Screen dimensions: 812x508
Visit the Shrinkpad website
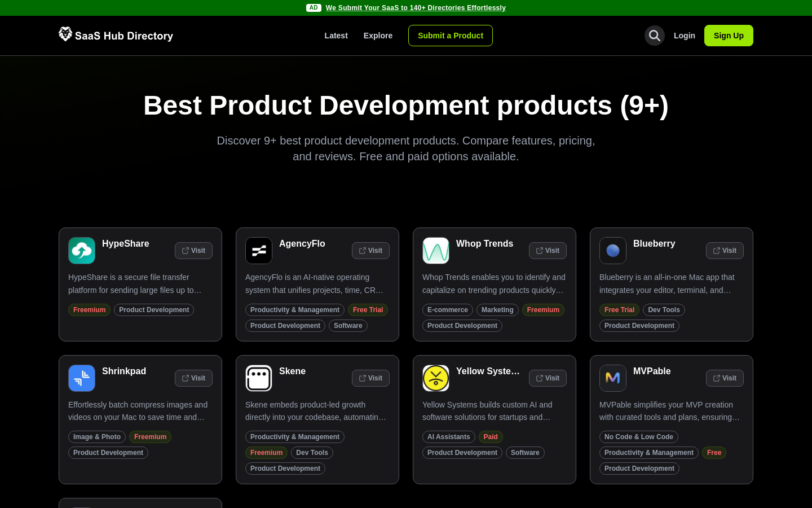click(193, 378)
